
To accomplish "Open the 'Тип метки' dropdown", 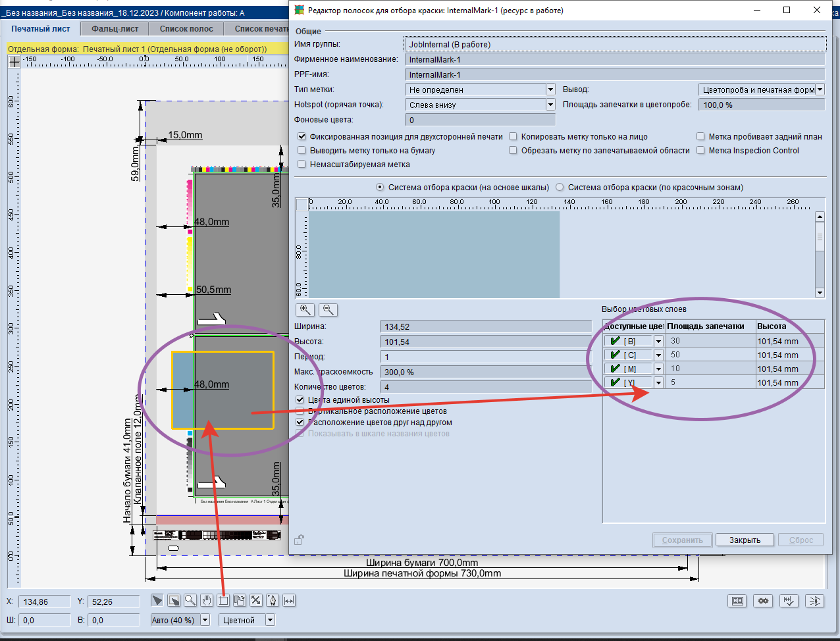I will click(550, 90).
